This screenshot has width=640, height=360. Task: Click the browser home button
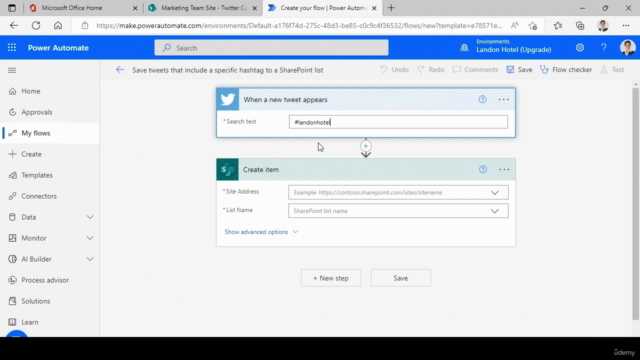tap(58, 25)
